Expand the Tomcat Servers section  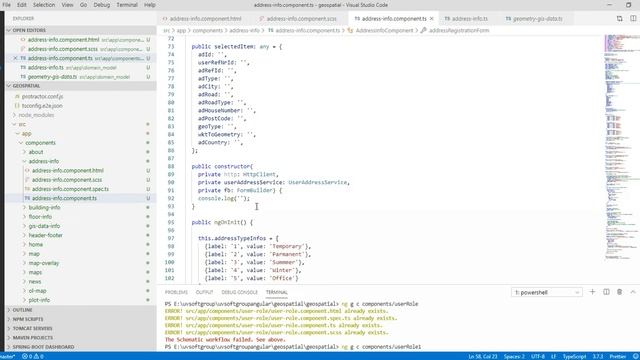[x=81, y=329]
